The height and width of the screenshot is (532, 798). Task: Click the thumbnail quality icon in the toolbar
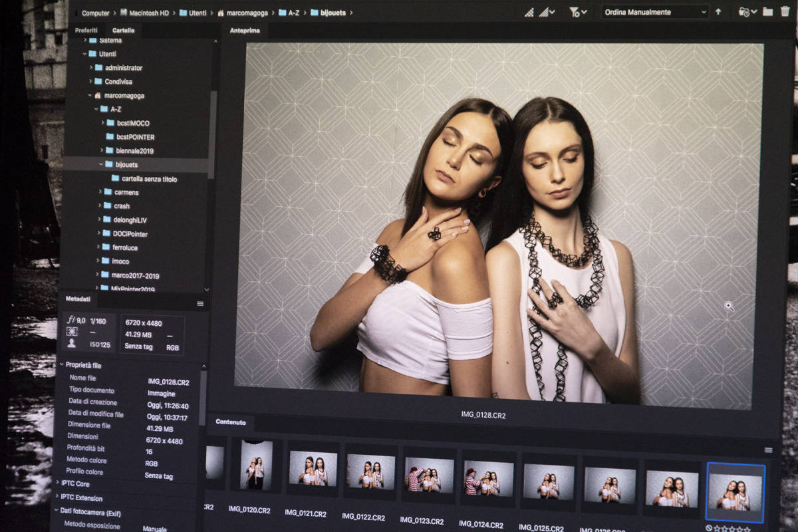(x=529, y=12)
